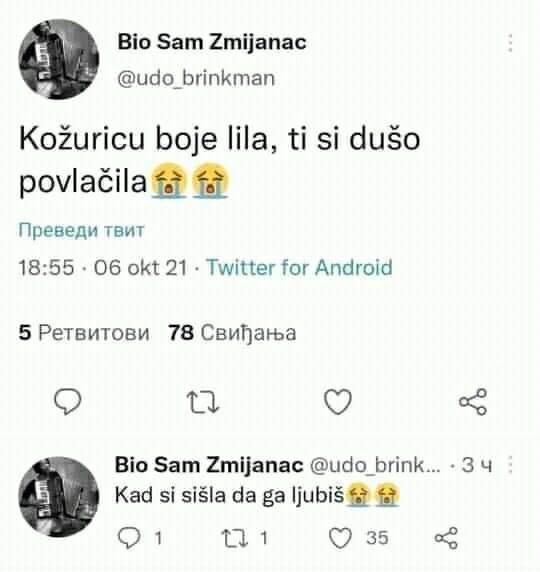The image size is (540, 572).
Task: View the 5 Ретвитови list
Action: [x=84, y=333]
